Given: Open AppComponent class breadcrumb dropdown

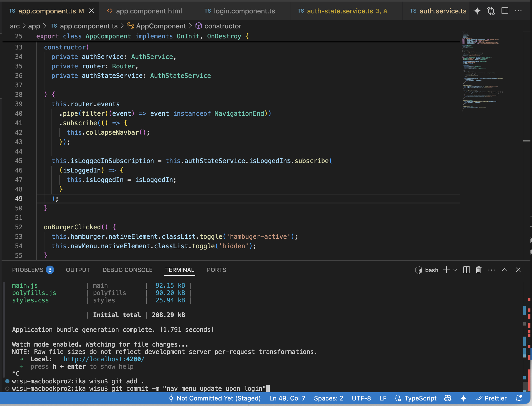Looking at the screenshot, I should (161, 26).
